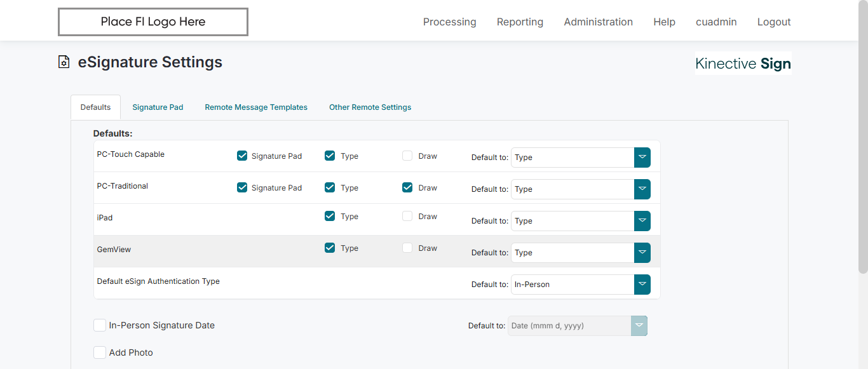Enable the Add Photo checkbox
This screenshot has width=868, height=369.
(100, 352)
